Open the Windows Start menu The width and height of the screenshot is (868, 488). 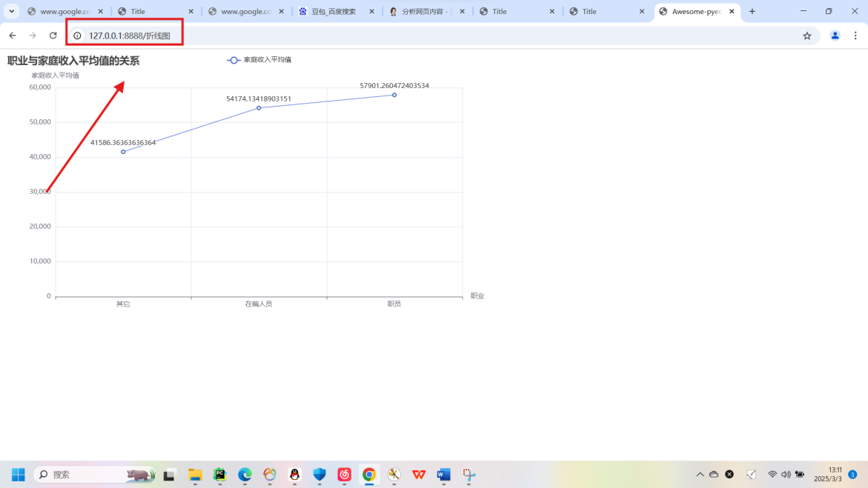pyautogui.click(x=19, y=475)
